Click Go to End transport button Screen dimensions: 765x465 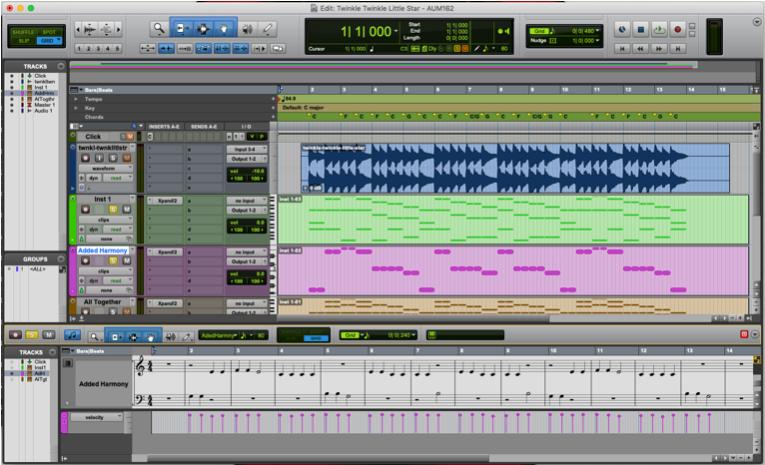[678, 48]
